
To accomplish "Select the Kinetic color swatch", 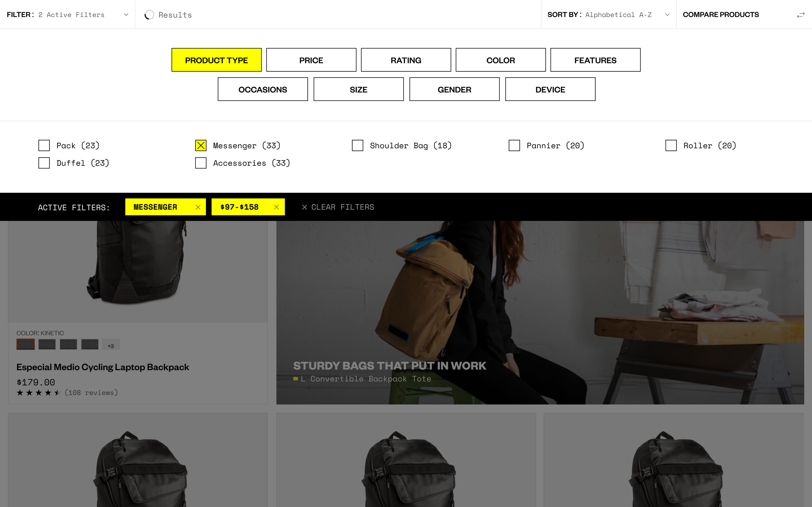I will pyautogui.click(x=26, y=344).
